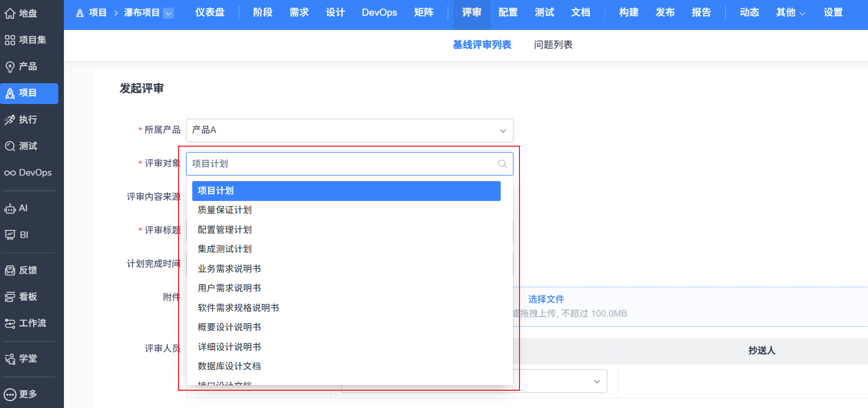Screen dimensions: 868x408
Task: Open the 报告 tab
Action: coord(701,13)
